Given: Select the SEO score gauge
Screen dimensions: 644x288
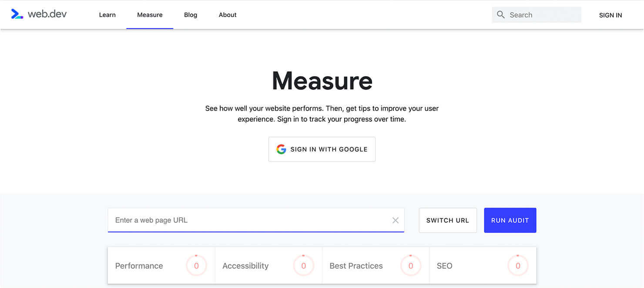Looking at the screenshot, I should pyautogui.click(x=518, y=266).
